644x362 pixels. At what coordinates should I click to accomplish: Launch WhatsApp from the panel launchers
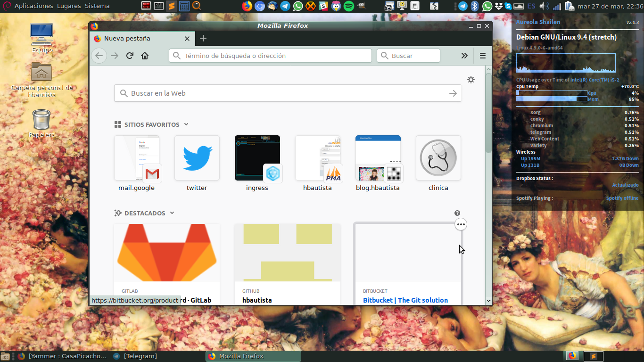click(298, 6)
